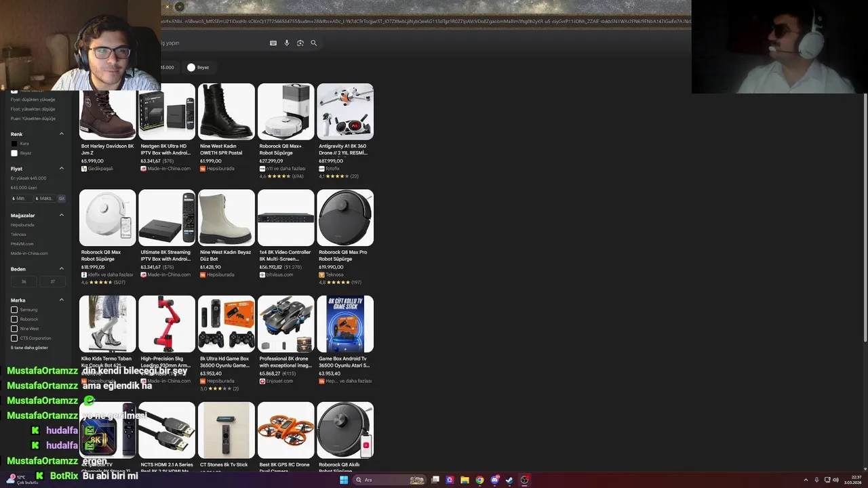
Task: Open Nine West Kadın OWETH boot listing
Action: [226, 127]
